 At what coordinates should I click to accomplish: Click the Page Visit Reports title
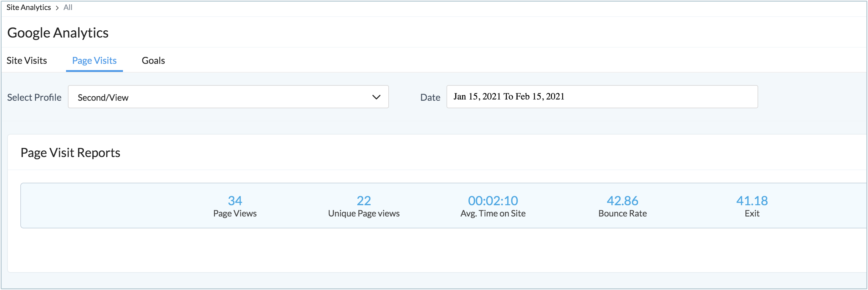click(70, 153)
